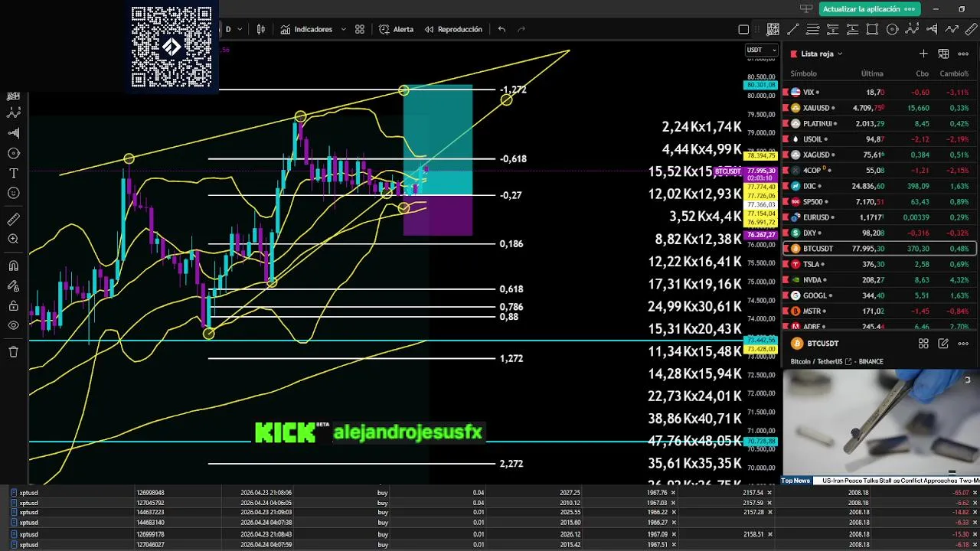Select GOOGL in the watchlist
Screen dimensions: 980x551
pos(879,295)
